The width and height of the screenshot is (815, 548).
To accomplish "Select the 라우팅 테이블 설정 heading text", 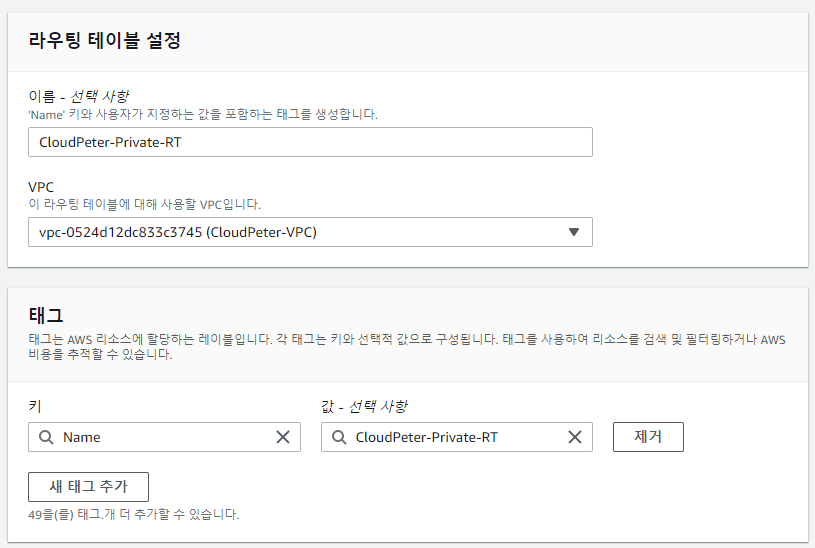I will (x=104, y=40).
